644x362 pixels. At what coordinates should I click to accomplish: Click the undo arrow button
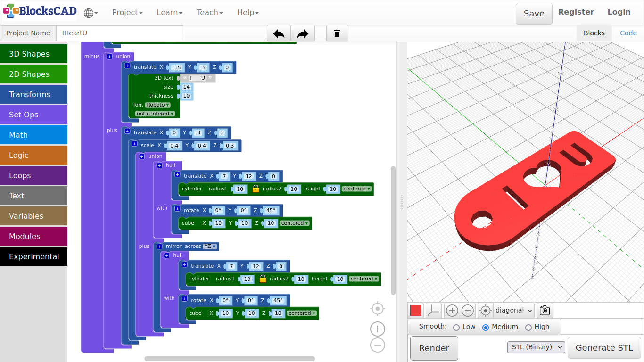coord(279,33)
